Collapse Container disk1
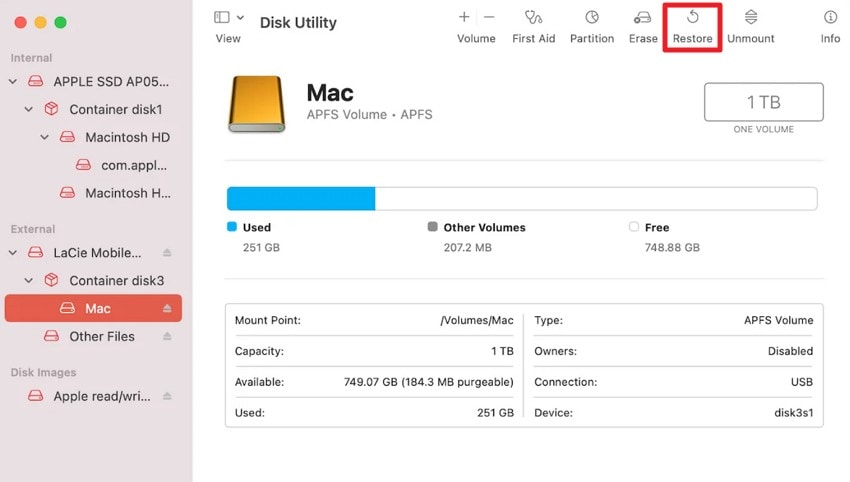This screenshot has width=850, height=482. [x=29, y=110]
